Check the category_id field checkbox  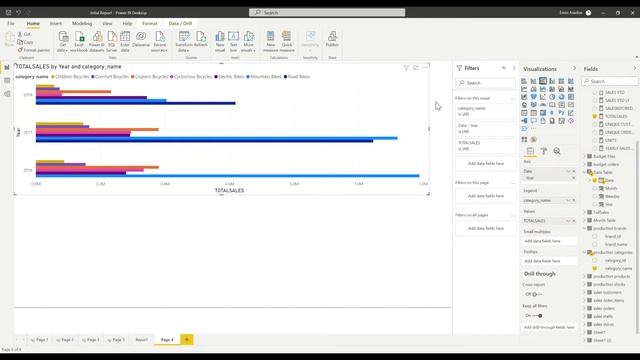click(595, 260)
